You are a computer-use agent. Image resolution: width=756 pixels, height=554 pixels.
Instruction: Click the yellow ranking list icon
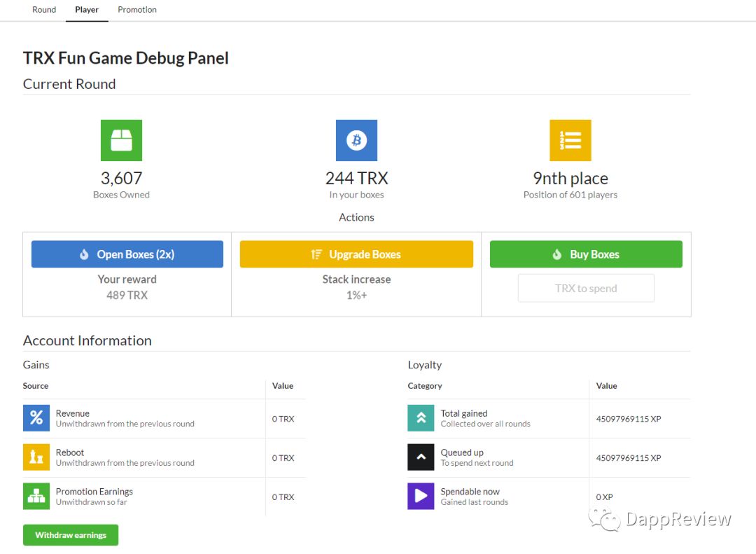pyautogui.click(x=570, y=141)
